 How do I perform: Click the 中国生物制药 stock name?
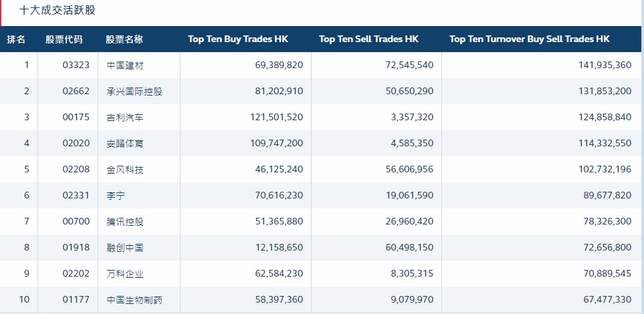click(x=134, y=300)
